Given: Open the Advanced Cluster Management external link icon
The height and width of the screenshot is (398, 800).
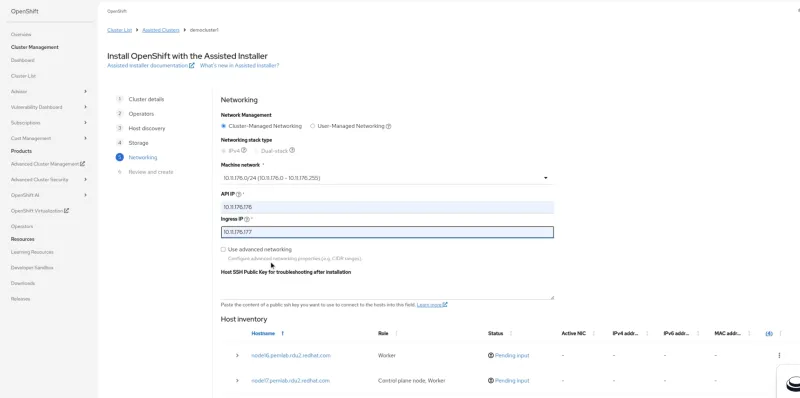Looking at the screenshot, I should 83,164.
